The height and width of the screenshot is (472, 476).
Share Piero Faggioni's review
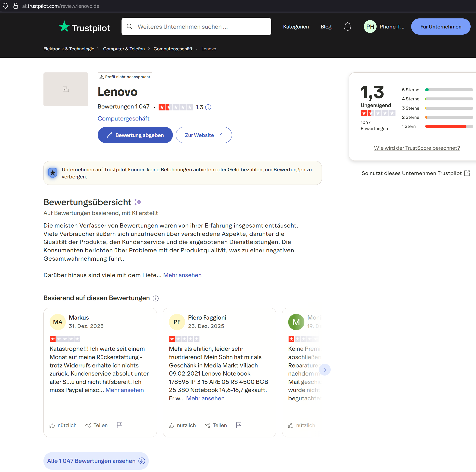click(x=216, y=425)
